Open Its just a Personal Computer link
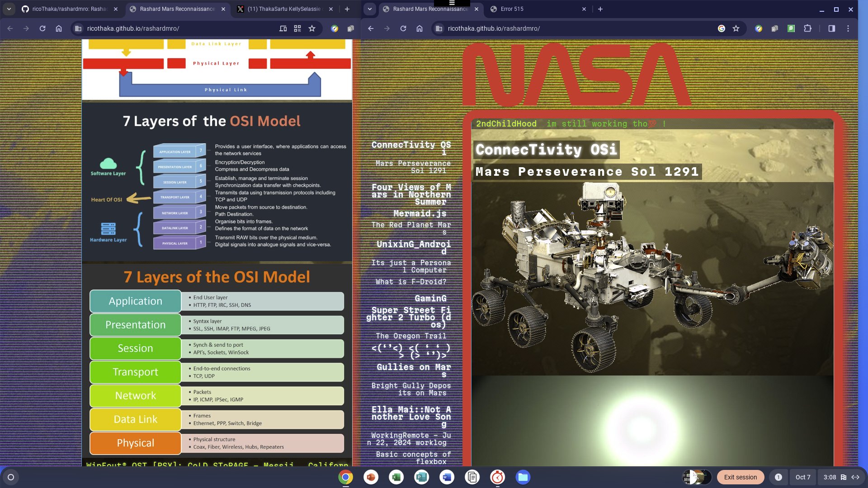This screenshot has width=868, height=488. tap(411, 266)
